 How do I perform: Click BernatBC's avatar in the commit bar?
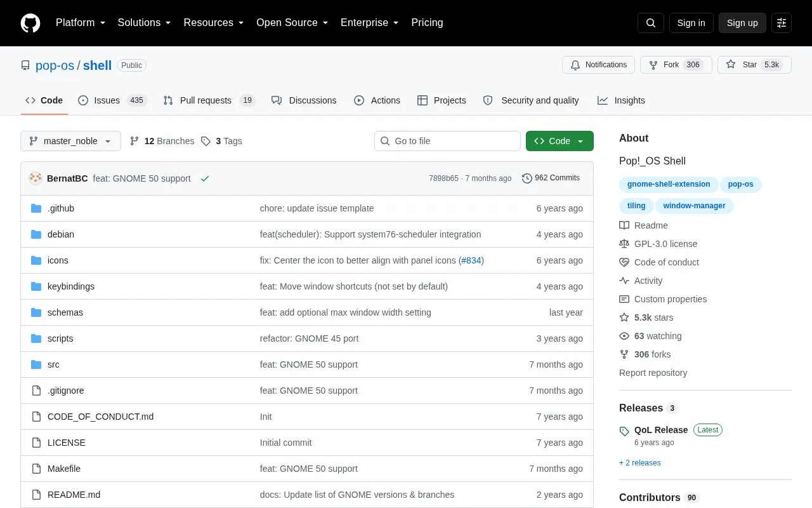[36, 178]
